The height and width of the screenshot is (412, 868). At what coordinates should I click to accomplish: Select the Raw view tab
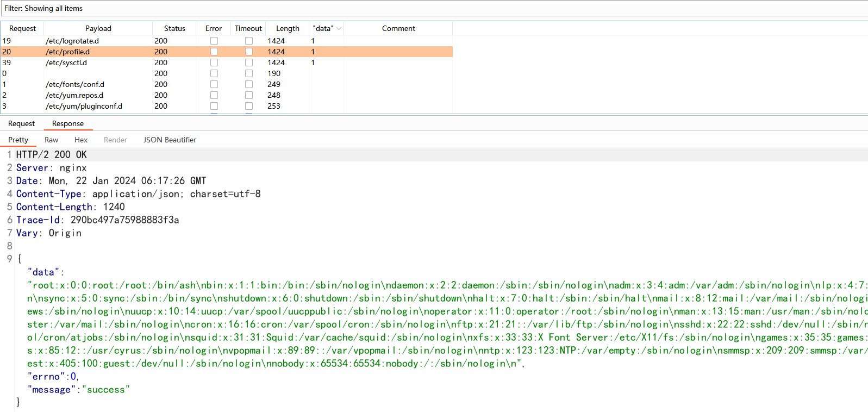(51, 140)
